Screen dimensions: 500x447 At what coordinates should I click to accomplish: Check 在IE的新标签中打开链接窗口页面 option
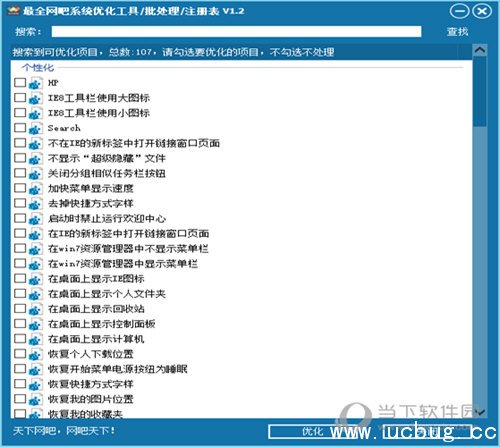tap(20, 233)
